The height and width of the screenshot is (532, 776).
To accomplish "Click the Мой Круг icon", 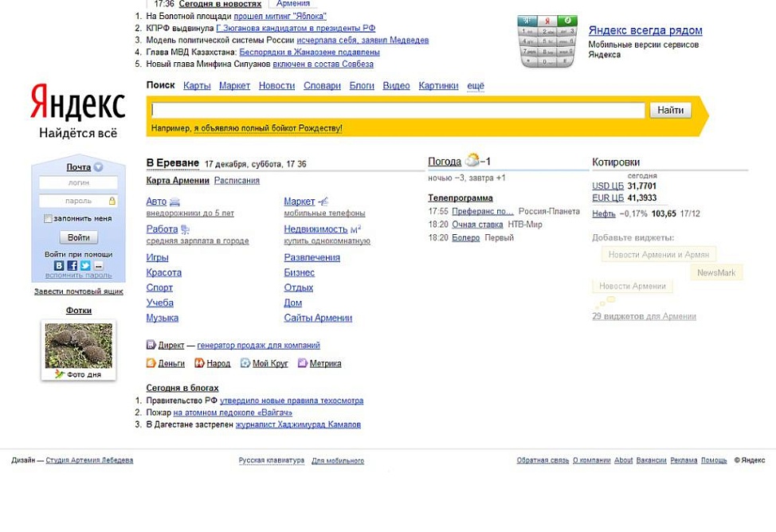I will pyautogui.click(x=245, y=363).
